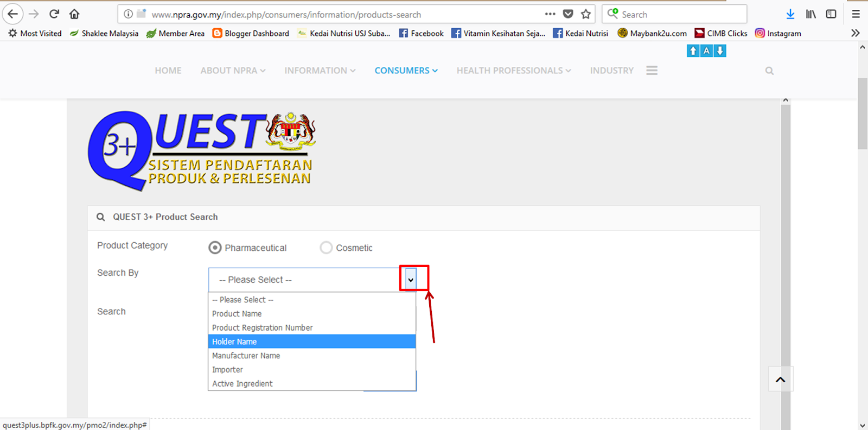Open the Instagram bookmark
Image resolution: width=868 pixels, height=430 pixels.
pyautogui.click(x=778, y=33)
